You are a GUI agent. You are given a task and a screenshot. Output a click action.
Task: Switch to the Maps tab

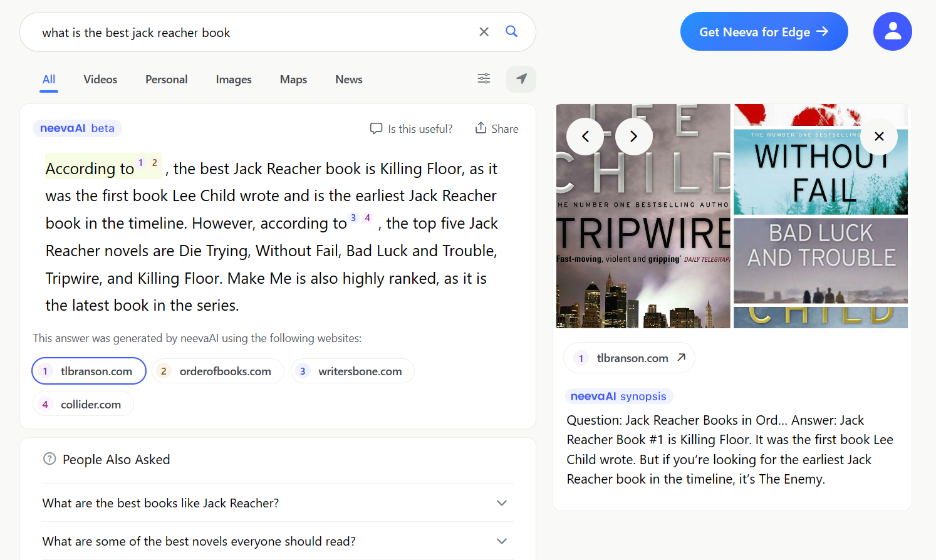[x=293, y=80]
